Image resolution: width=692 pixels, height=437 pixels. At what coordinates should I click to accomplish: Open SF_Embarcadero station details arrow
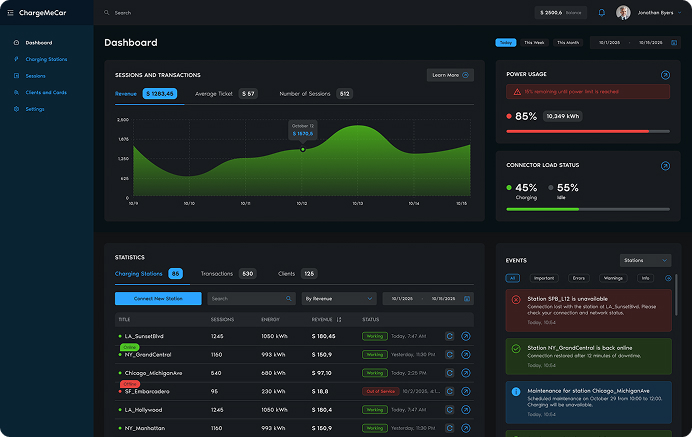point(465,391)
